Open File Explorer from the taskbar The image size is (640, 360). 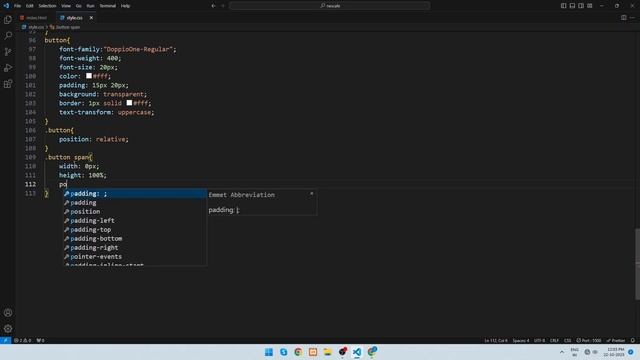pos(327,352)
